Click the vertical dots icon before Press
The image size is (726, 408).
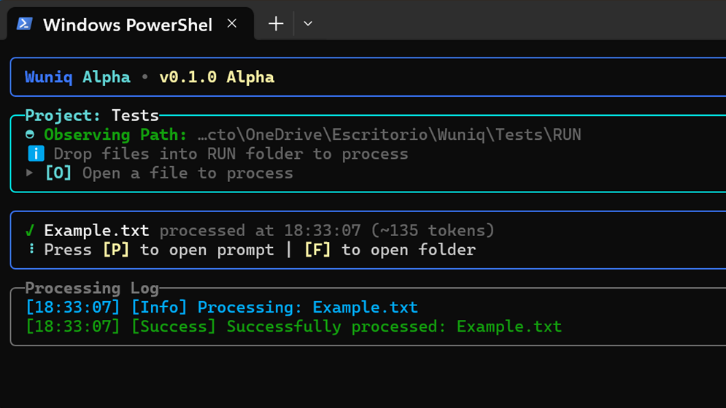31,250
